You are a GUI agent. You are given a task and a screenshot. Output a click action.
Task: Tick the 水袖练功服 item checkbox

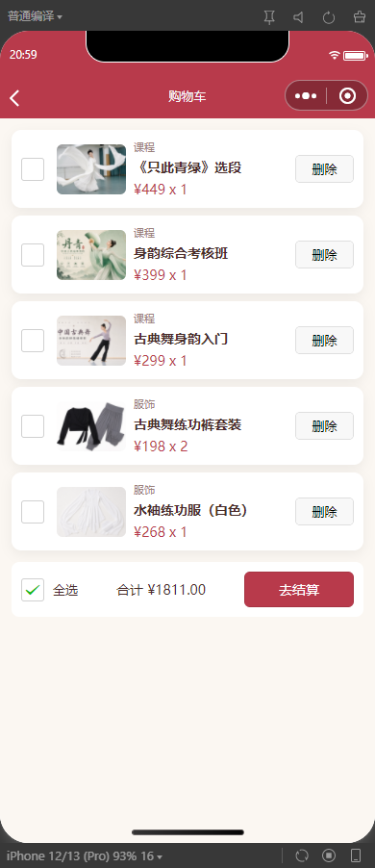pos(33,512)
